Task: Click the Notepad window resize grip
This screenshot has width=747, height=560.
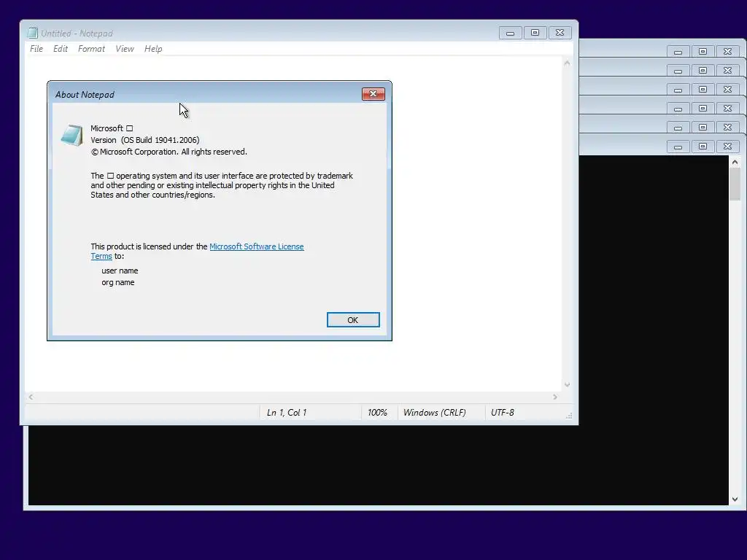Action: (x=569, y=416)
